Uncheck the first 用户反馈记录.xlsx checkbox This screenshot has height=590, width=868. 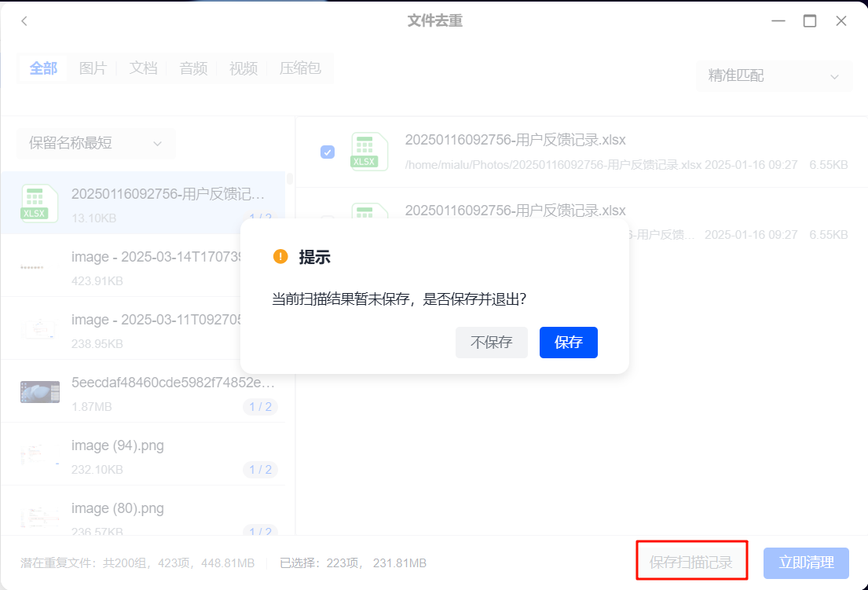(x=328, y=152)
